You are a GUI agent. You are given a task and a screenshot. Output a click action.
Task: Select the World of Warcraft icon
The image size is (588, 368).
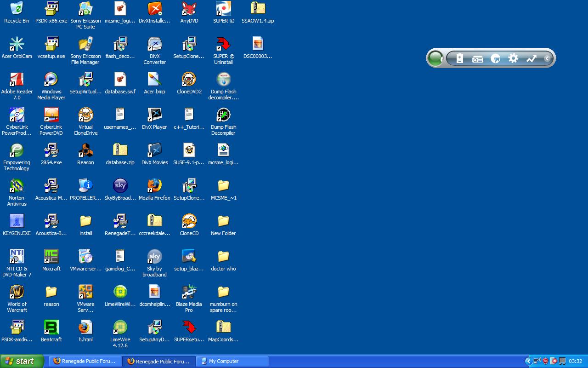click(17, 292)
